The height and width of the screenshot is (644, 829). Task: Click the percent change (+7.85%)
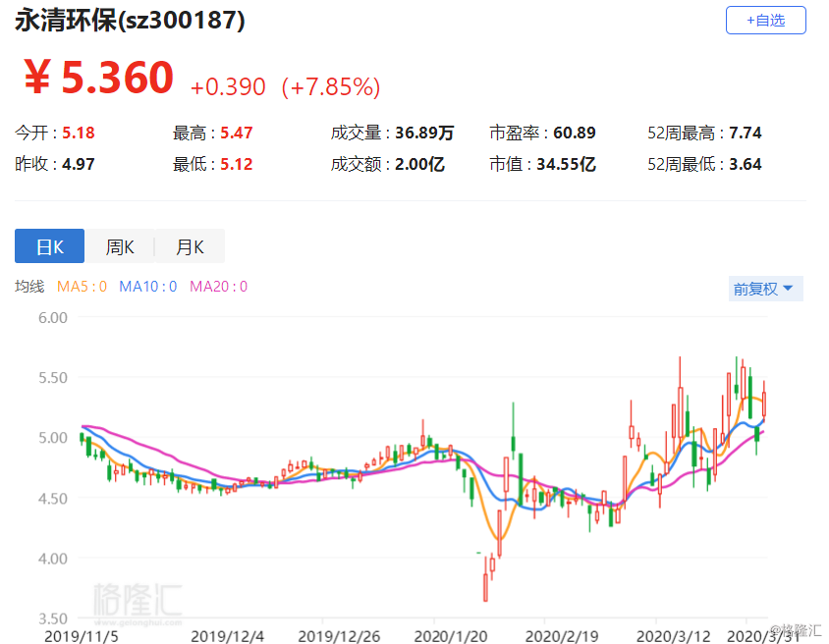coord(331,87)
